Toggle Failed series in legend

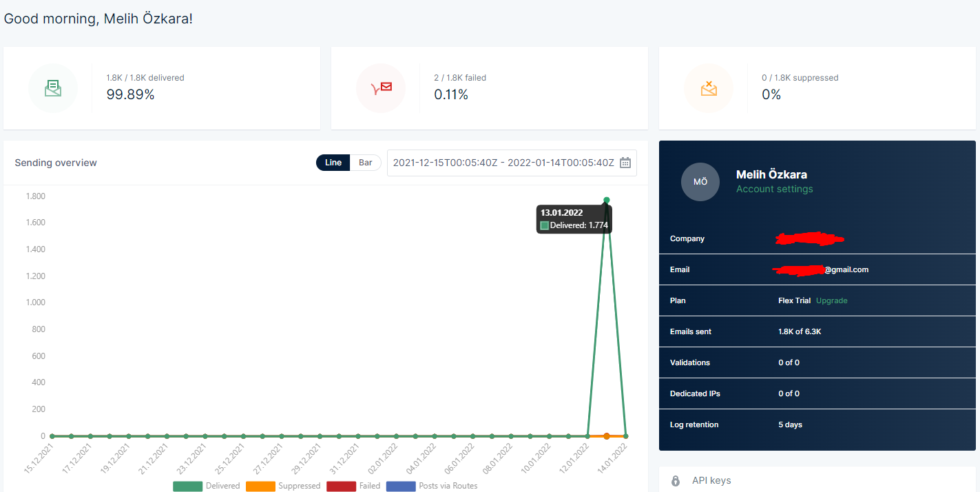coord(353,486)
